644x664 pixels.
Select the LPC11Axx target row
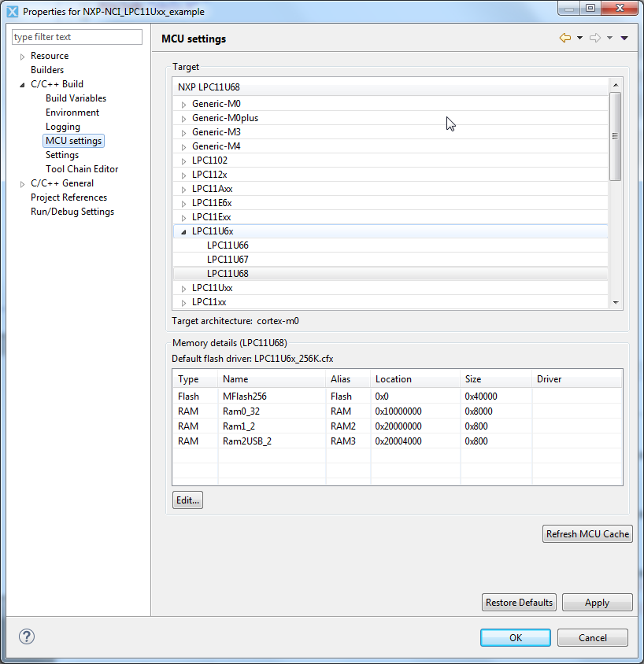coord(390,189)
